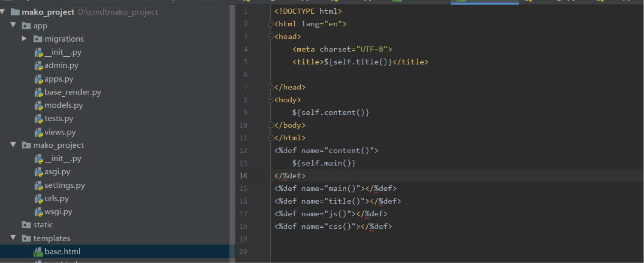Place cursor on the <!DOCTYPE html> line
This screenshot has width=644, height=263.
pyautogui.click(x=308, y=11)
